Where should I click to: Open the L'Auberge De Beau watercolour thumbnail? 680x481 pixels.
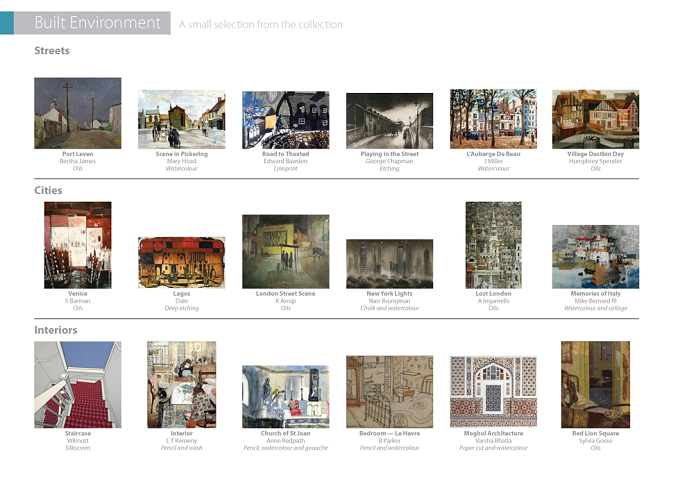(x=494, y=119)
